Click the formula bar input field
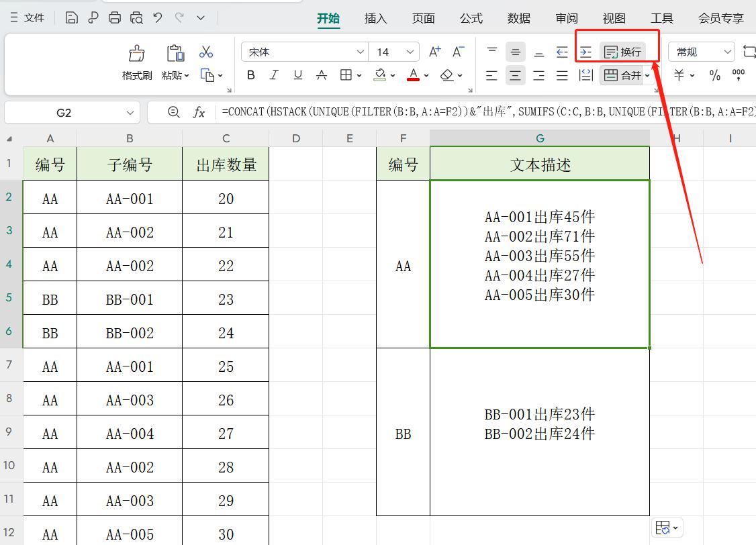Screen dimensions: 756x545 click(x=487, y=112)
